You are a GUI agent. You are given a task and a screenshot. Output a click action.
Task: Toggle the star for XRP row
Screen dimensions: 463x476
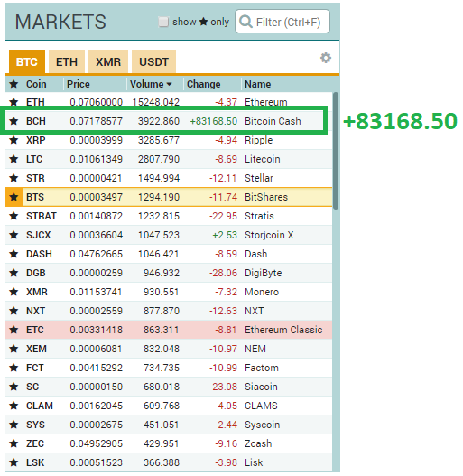[x=14, y=140]
